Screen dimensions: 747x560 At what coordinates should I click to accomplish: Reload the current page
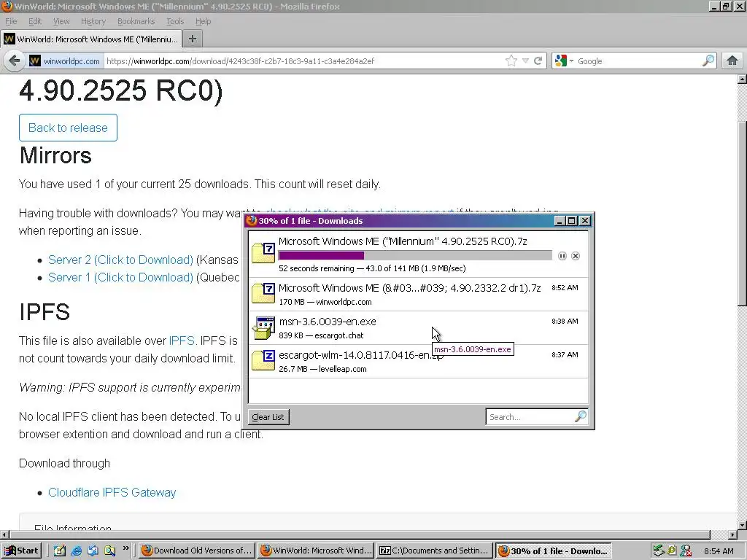click(x=538, y=61)
